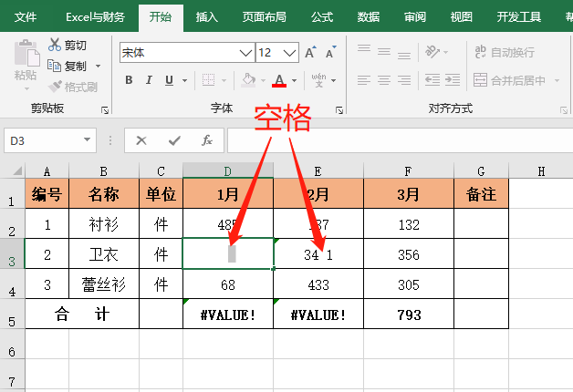Increase cell indent
This screenshot has height=392, width=573.
(453, 80)
